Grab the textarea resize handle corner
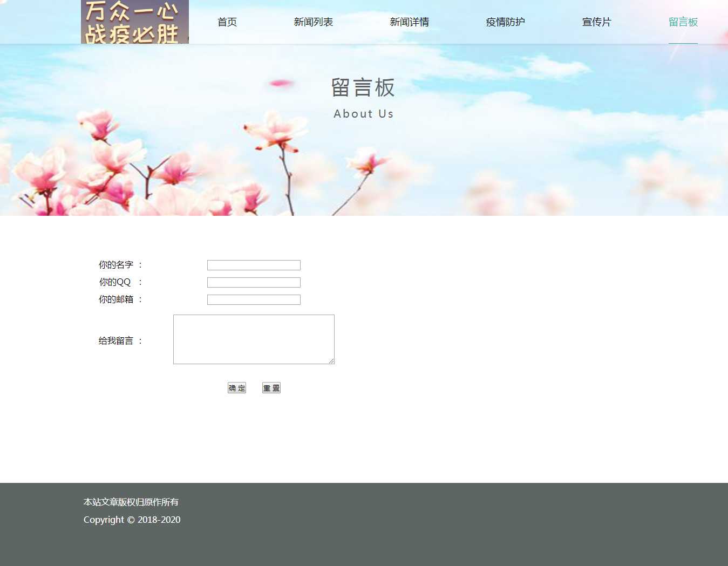 click(x=331, y=361)
